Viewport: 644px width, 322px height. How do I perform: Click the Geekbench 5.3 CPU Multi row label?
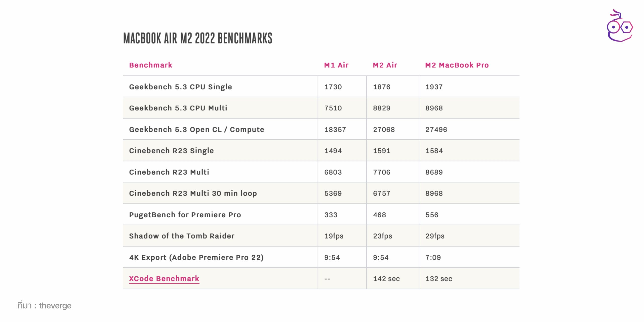click(x=178, y=108)
